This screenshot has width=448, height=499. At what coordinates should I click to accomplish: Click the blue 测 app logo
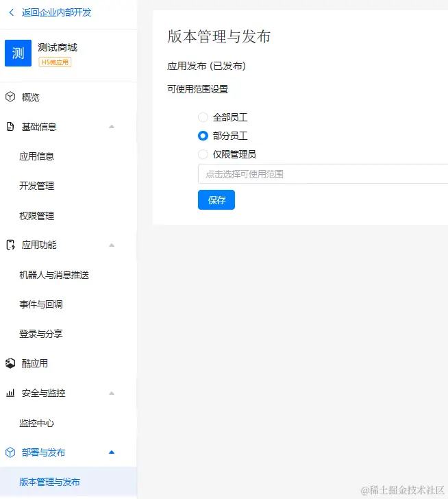(18, 53)
